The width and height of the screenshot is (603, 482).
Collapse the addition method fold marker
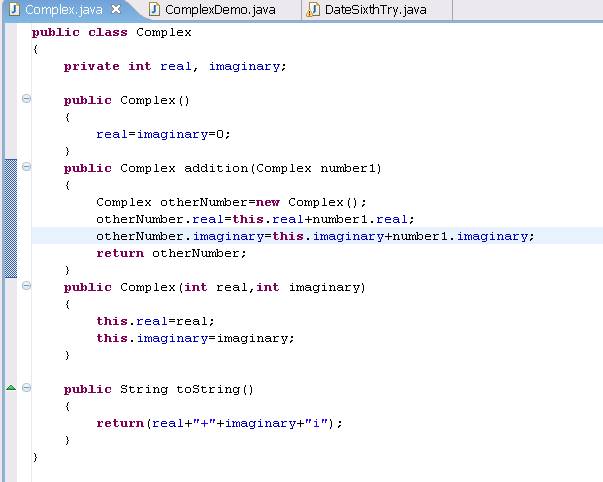26,167
